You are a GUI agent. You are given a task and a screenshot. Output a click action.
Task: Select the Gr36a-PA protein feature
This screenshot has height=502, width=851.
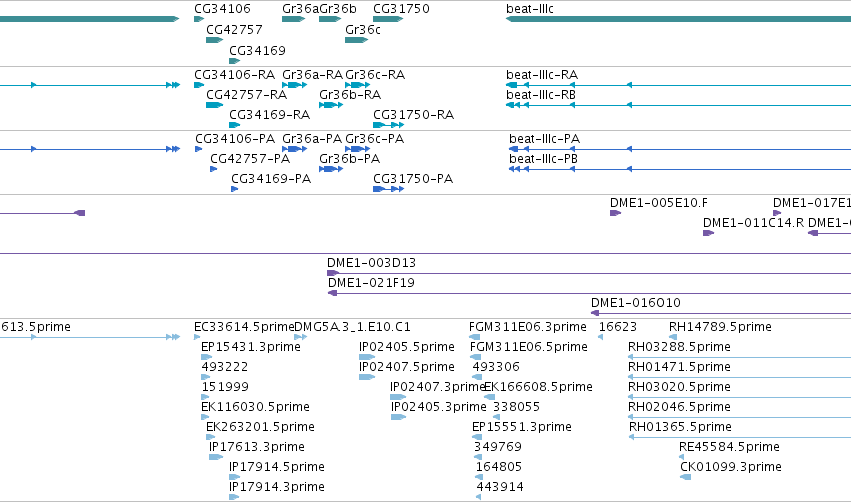pos(295,149)
